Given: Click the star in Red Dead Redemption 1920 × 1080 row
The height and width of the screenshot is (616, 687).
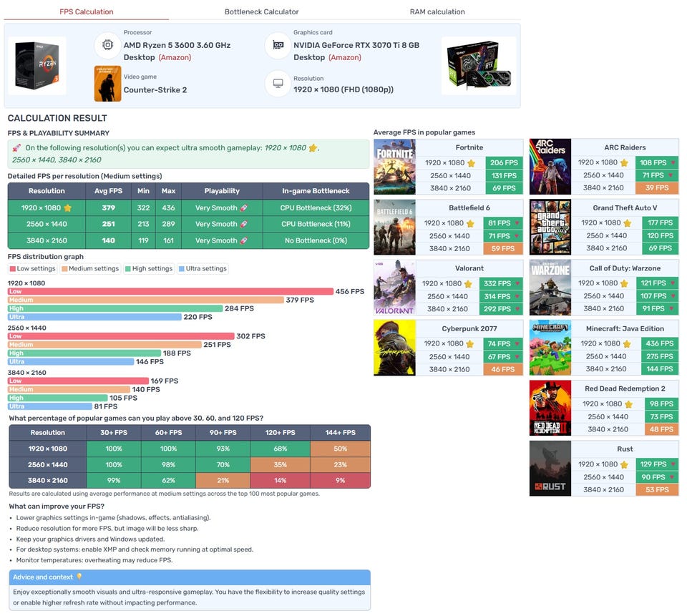Looking at the screenshot, I should point(629,404).
